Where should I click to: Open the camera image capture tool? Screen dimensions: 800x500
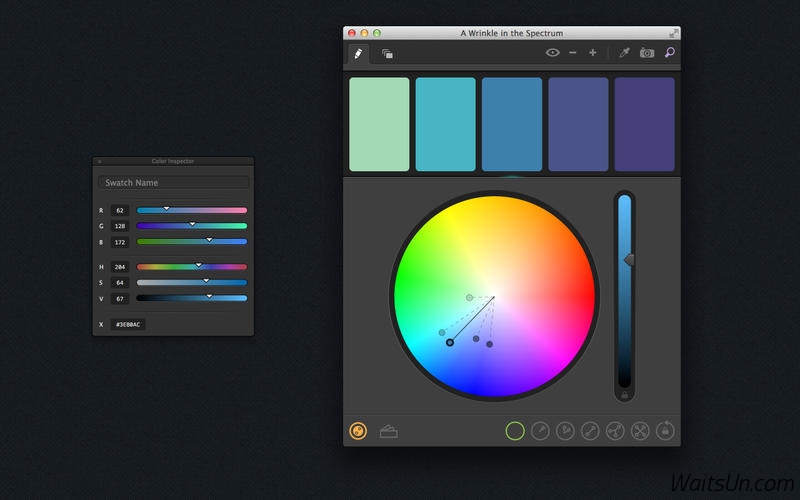pos(647,53)
